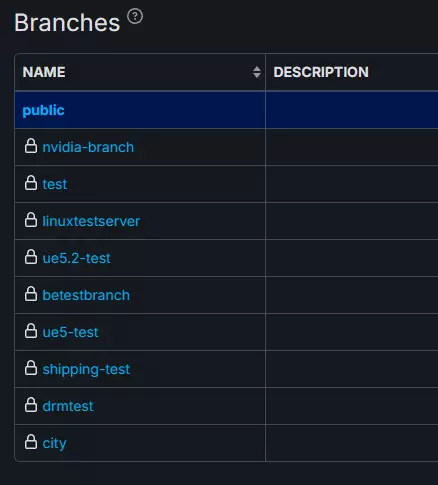438x485 pixels.
Task: Click lock icon beside ue5.2-test
Action: (x=31, y=257)
